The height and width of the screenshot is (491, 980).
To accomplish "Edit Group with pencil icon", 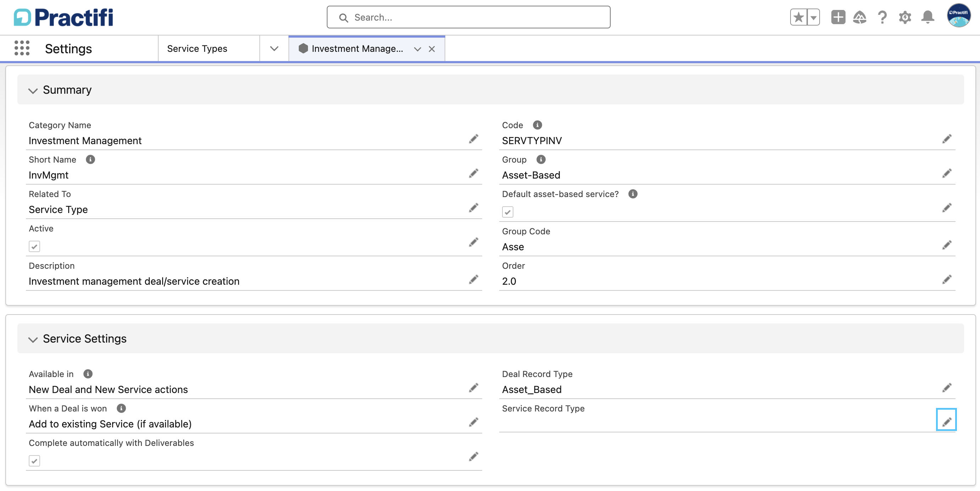I will point(947,174).
